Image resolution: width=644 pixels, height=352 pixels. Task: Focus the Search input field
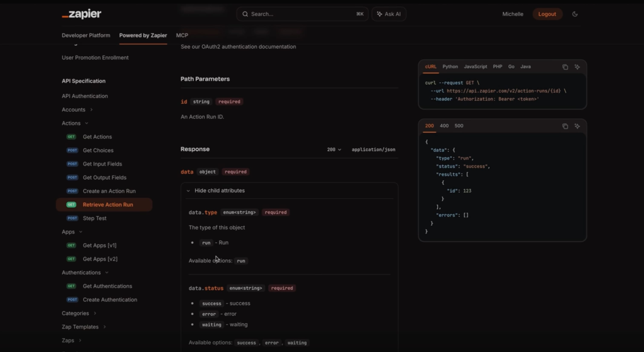(x=300, y=14)
